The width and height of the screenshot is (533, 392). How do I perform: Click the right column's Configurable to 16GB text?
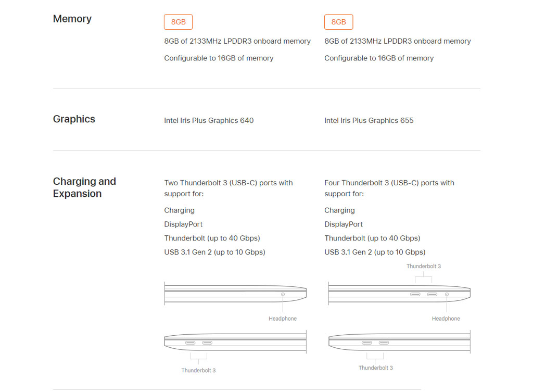click(x=379, y=58)
